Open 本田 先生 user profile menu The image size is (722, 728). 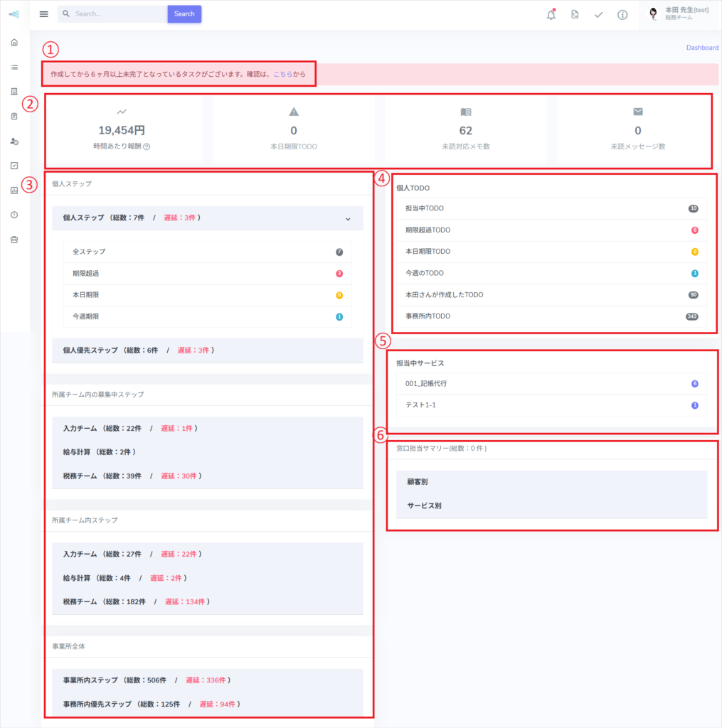pyautogui.click(x=680, y=14)
